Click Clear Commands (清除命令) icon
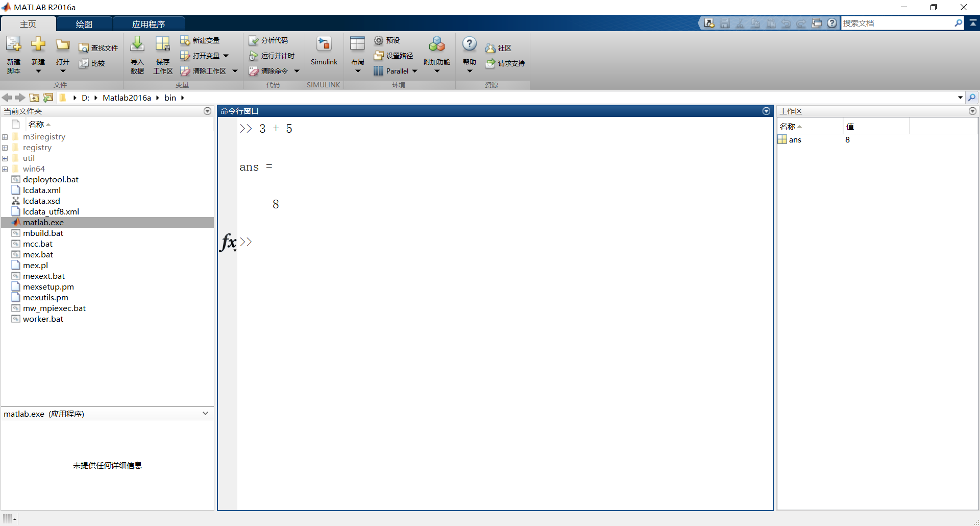Image resolution: width=980 pixels, height=526 pixels. [x=254, y=71]
